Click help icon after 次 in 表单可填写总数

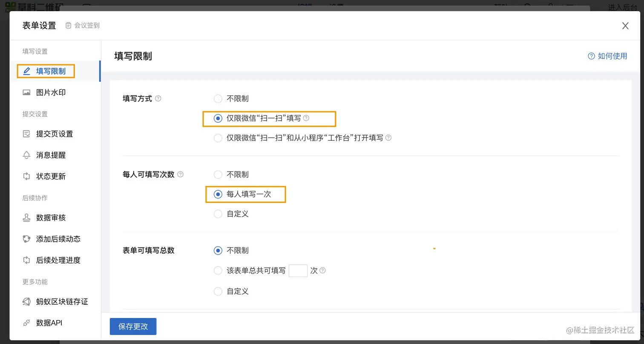coord(322,271)
